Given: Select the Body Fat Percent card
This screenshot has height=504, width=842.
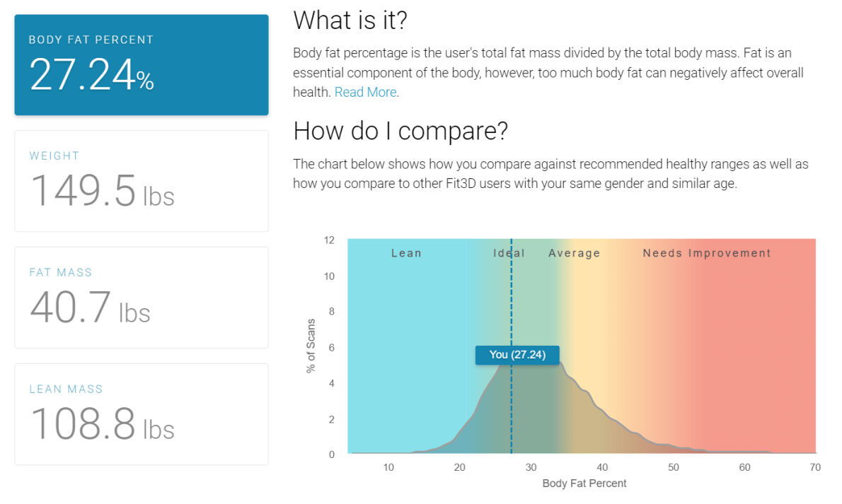Looking at the screenshot, I should [x=142, y=65].
